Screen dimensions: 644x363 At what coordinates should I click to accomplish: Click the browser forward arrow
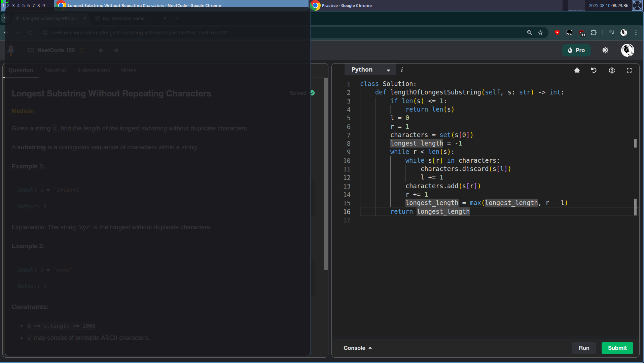18,33
